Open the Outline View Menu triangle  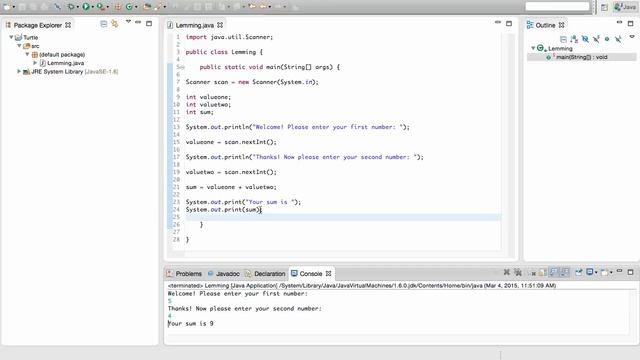[632, 37]
